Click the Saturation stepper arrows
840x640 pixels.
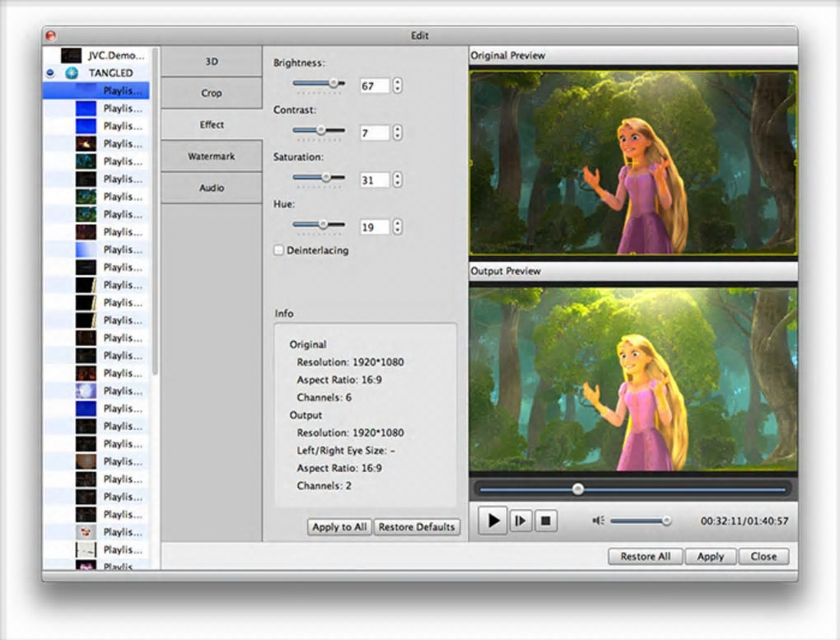(x=397, y=180)
